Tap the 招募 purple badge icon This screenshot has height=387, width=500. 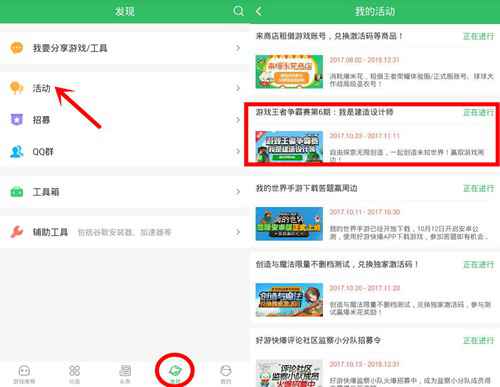[17, 119]
